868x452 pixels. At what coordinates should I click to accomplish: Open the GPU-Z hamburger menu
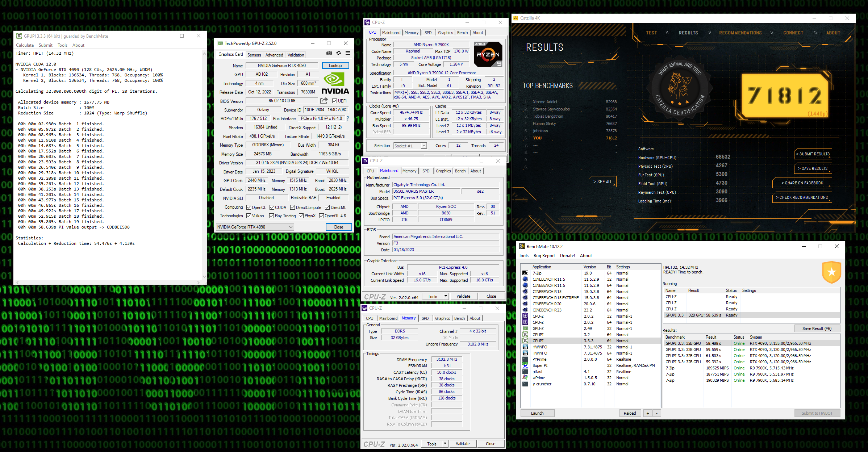pos(348,53)
